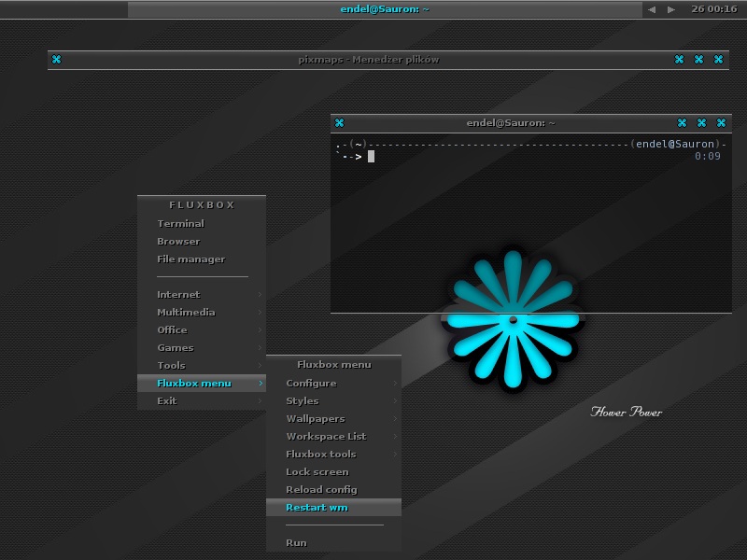Click the clock in the toolbar
This screenshot has width=747, height=560.
click(x=714, y=9)
